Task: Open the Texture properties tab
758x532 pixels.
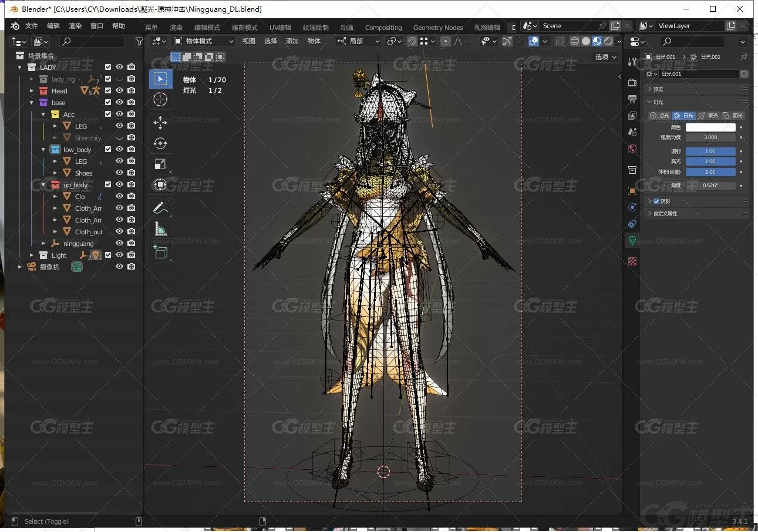Action: 632,261
